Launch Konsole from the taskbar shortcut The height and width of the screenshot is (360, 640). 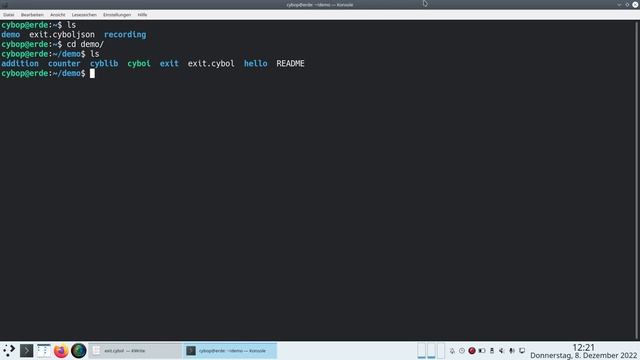[27, 351]
